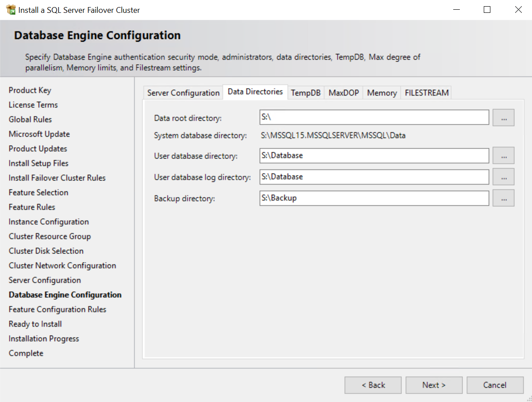Select Product Key in the left pane
The image size is (532, 402).
click(30, 90)
